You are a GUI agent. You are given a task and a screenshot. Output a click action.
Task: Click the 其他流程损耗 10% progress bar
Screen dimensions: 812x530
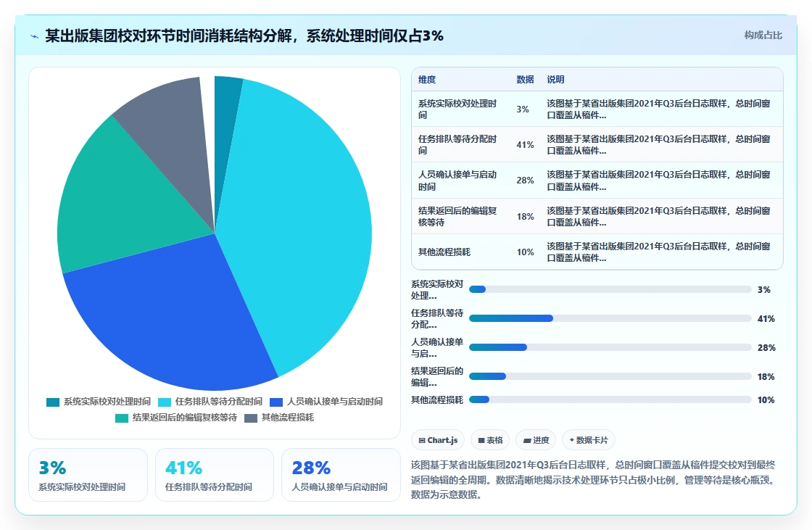610,400
